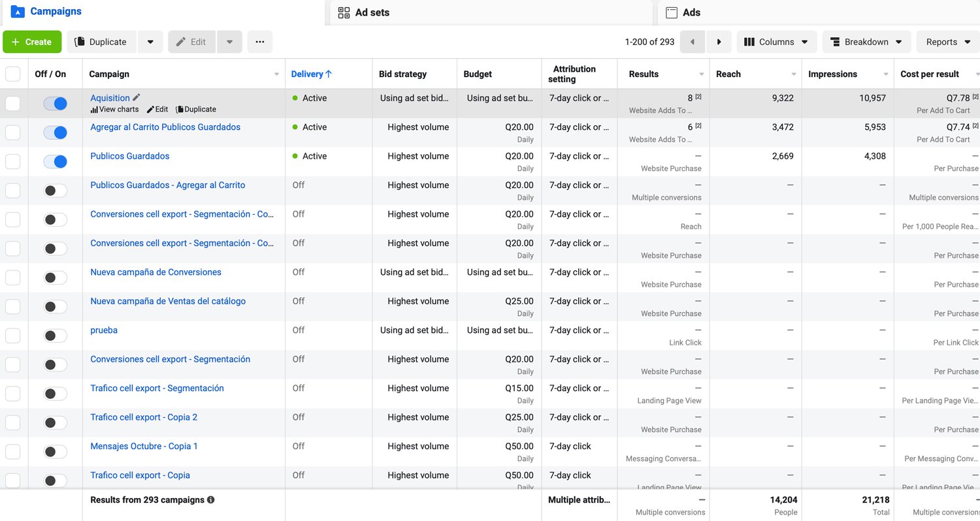Click the edit pencil beside Aquisition name
This screenshot has height=521, width=980.
click(137, 97)
